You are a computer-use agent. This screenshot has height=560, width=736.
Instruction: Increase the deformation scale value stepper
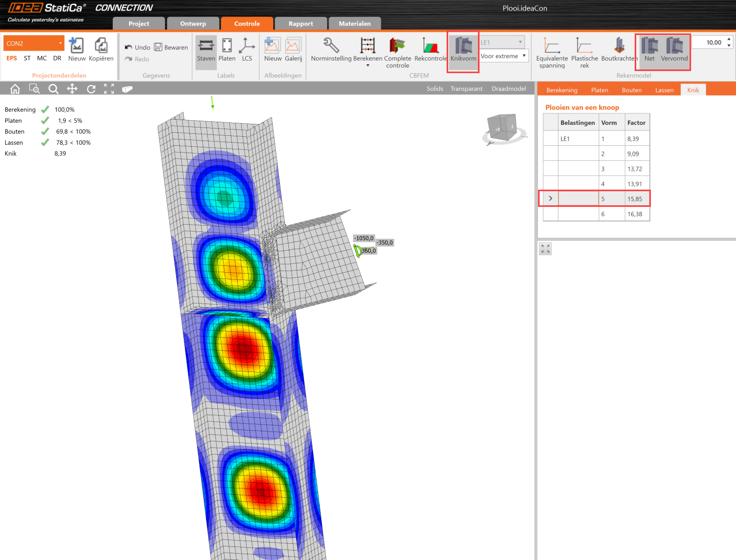729,39
